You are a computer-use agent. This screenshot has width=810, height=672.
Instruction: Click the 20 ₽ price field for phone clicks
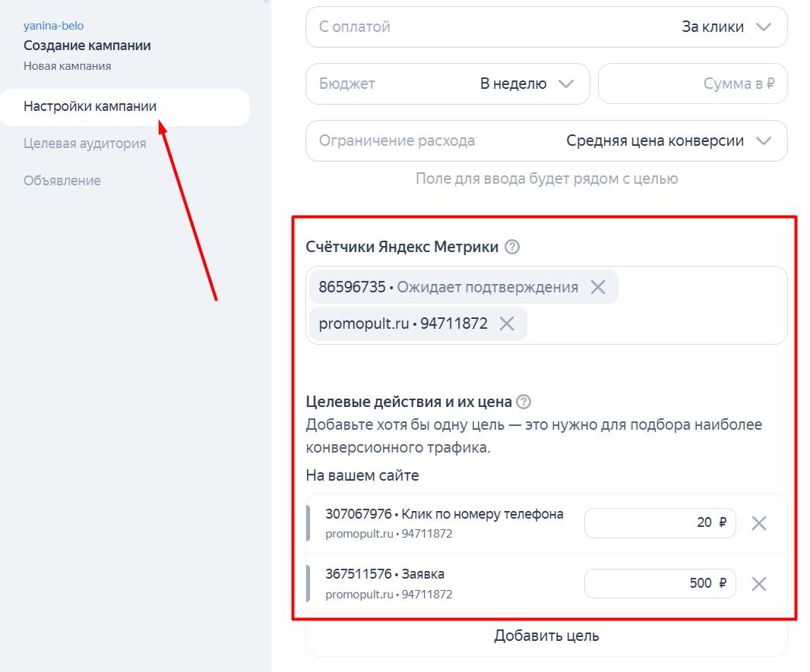click(x=660, y=522)
